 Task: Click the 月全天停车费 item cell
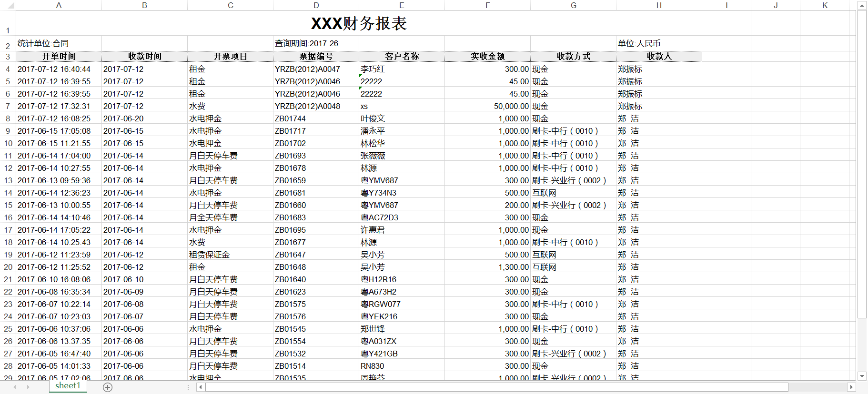(230, 217)
